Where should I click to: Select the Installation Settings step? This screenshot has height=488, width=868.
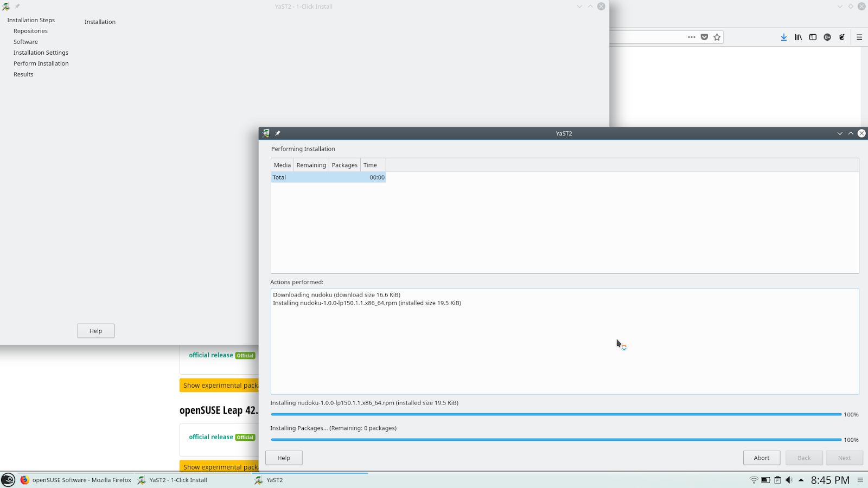pos(41,53)
